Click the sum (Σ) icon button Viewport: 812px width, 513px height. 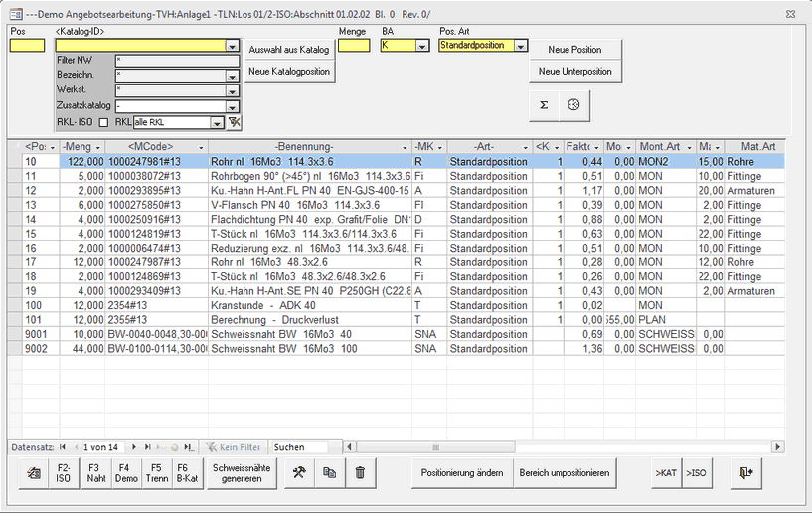[x=543, y=104]
